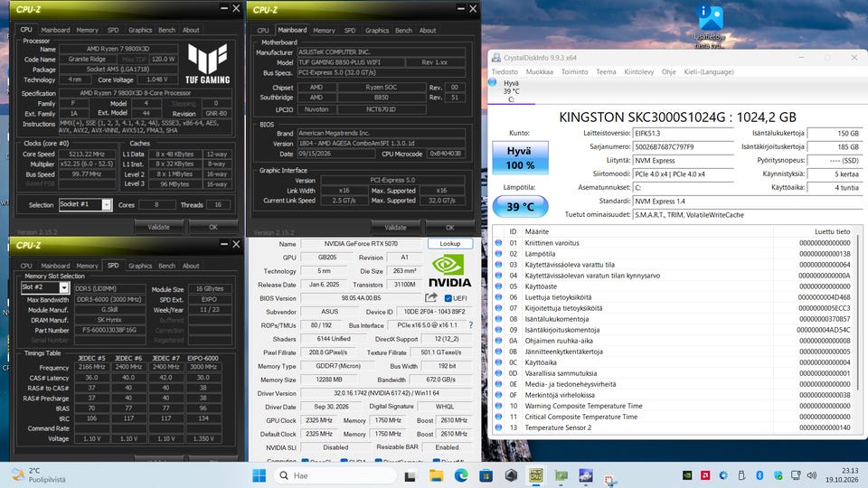Switch to Graphics tab in CPU-Z mainboard window
868x488 pixels.
click(377, 31)
